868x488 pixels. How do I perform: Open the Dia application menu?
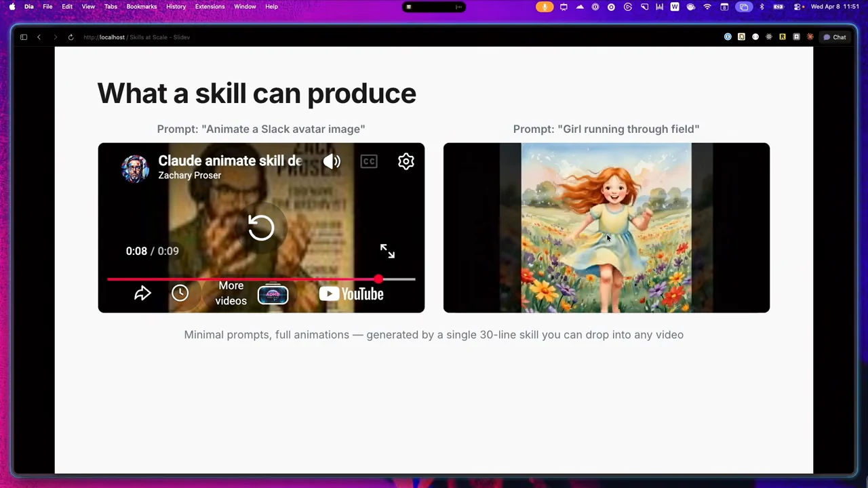29,7
